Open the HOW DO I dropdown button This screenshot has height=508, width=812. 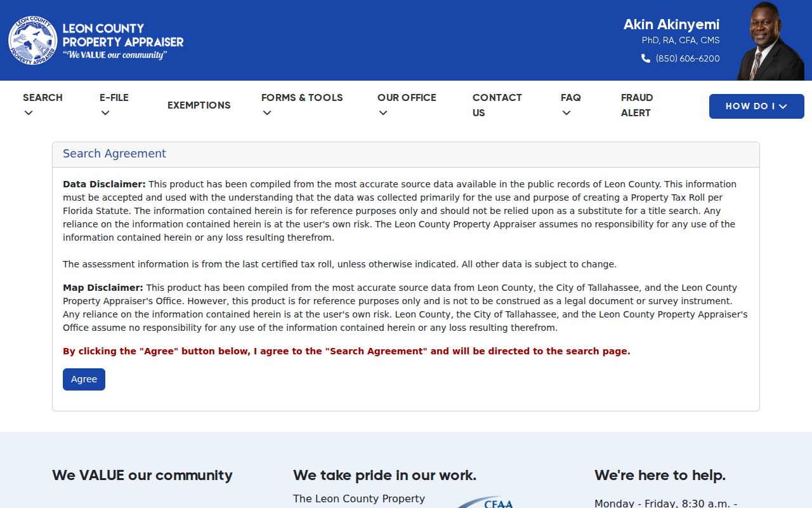pos(756,106)
